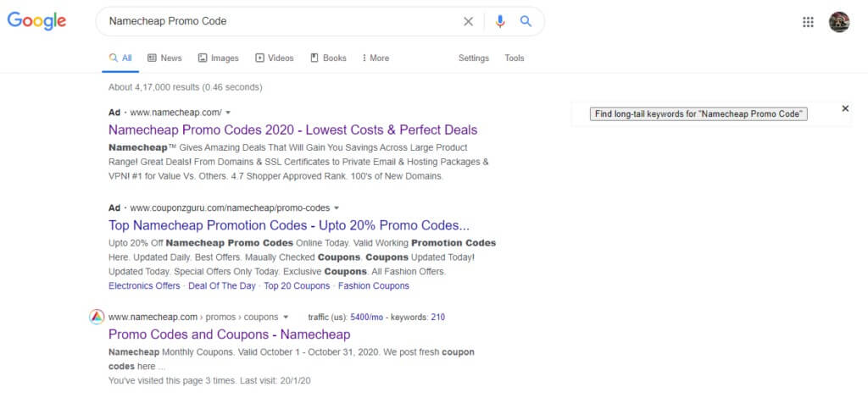Open dropdown arrow after promos › coupons URL
Image resolution: width=868 pixels, height=398 pixels.
(286, 318)
